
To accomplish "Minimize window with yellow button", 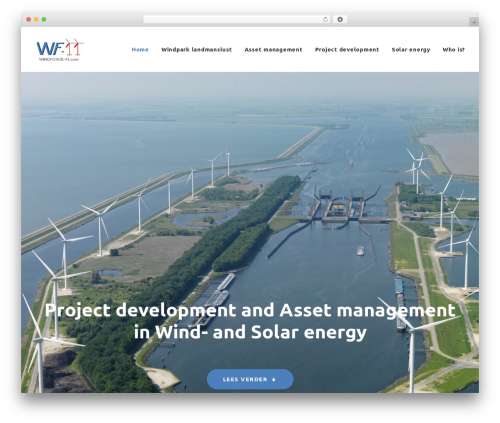I will click(36, 20).
